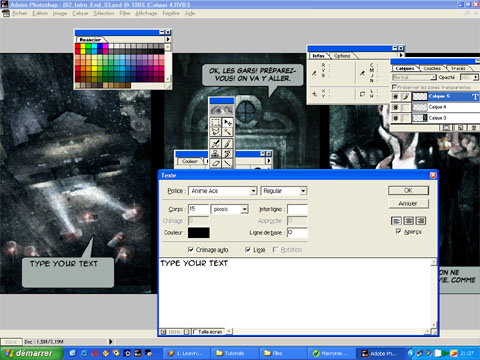Open the Police font dropdown

254,191
